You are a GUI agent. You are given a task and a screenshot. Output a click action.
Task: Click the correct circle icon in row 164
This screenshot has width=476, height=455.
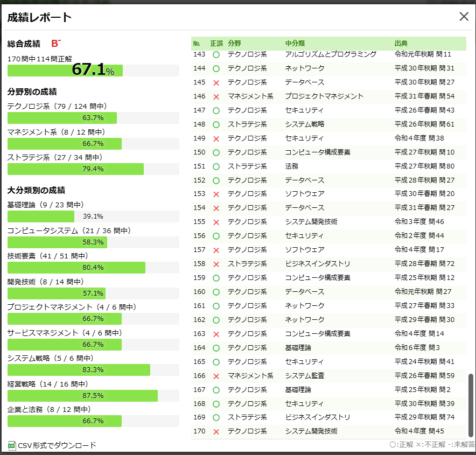tap(216, 348)
